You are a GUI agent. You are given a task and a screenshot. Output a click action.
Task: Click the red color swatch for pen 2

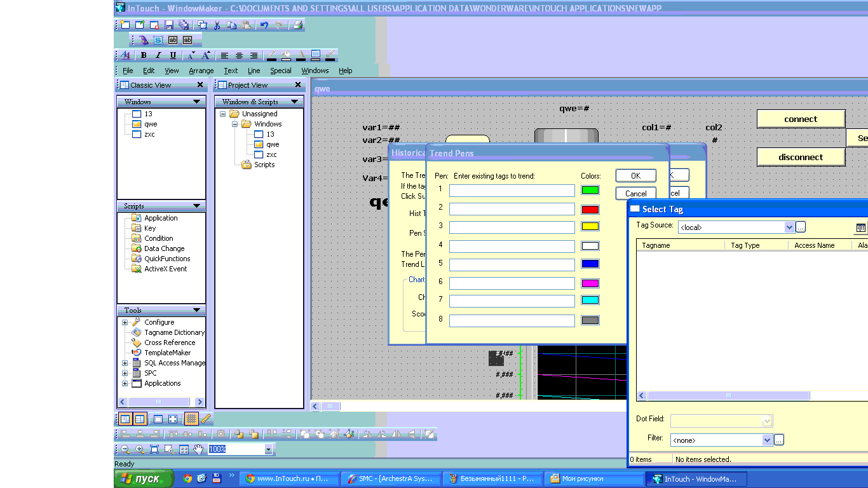tap(590, 209)
